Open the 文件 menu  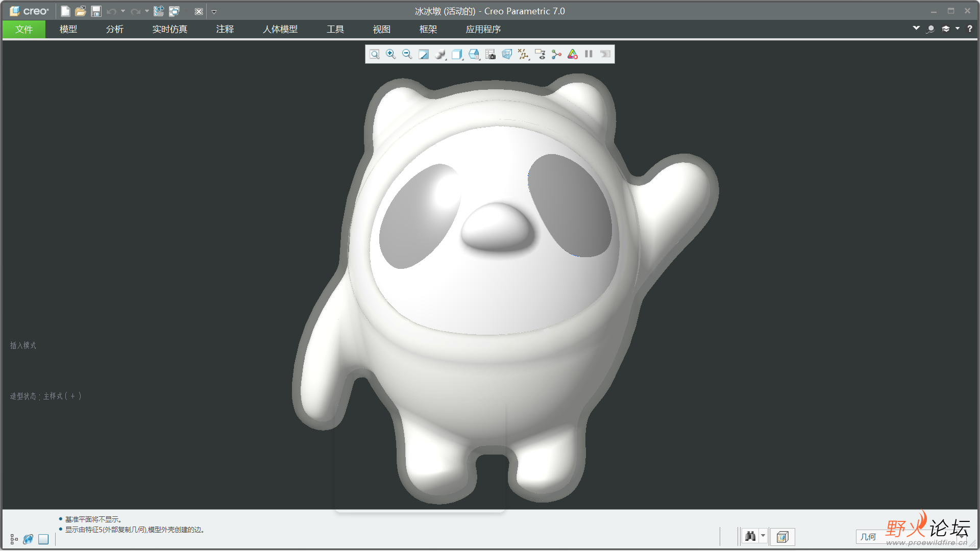coord(24,29)
